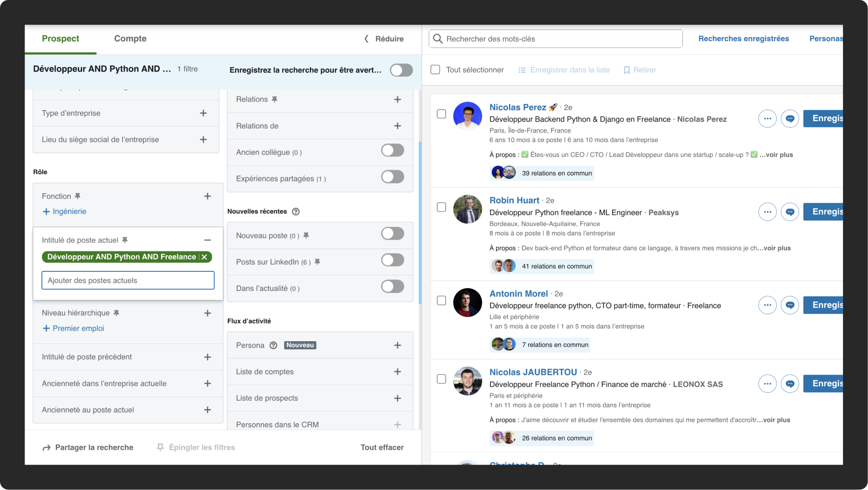Expand the Relations de filter
The width and height of the screenshot is (868, 490).
coord(397,126)
